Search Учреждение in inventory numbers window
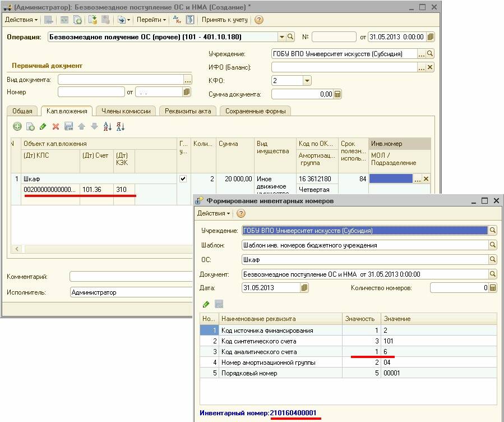 (492, 230)
